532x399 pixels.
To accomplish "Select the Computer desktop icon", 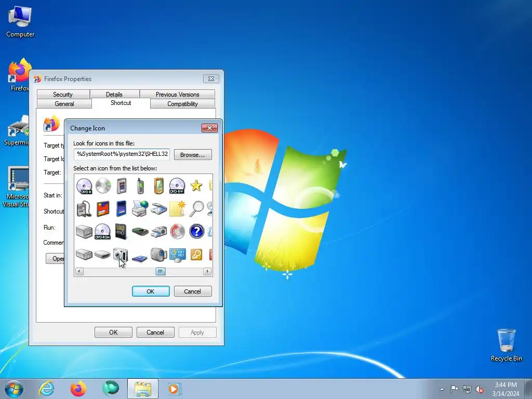I will 20,22.
